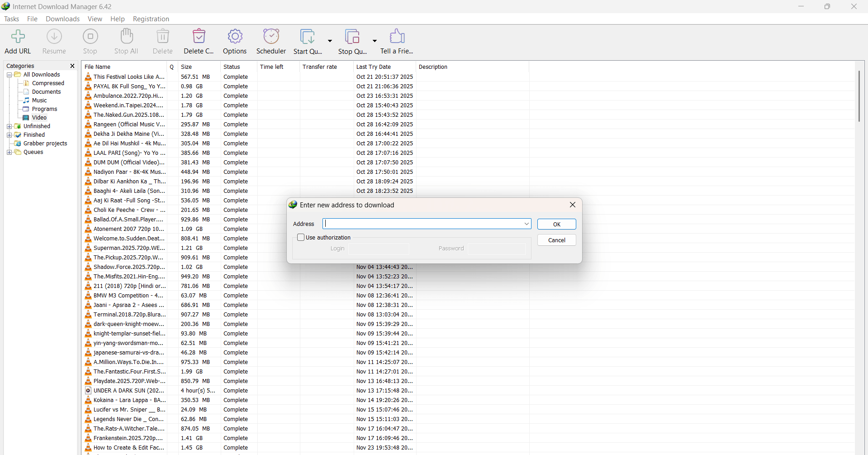Sort by the Transfer rate column header

click(x=326, y=67)
